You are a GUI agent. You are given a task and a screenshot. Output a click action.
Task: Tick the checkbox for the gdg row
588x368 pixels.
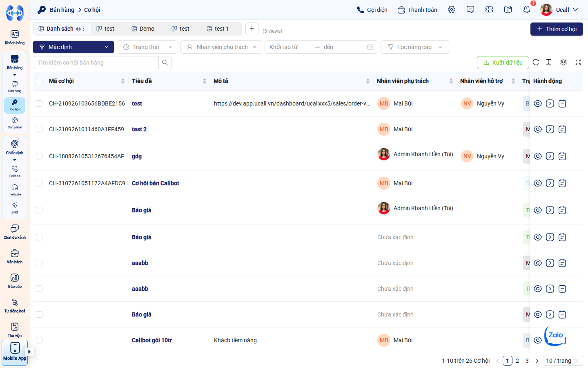(x=39, y=156)
